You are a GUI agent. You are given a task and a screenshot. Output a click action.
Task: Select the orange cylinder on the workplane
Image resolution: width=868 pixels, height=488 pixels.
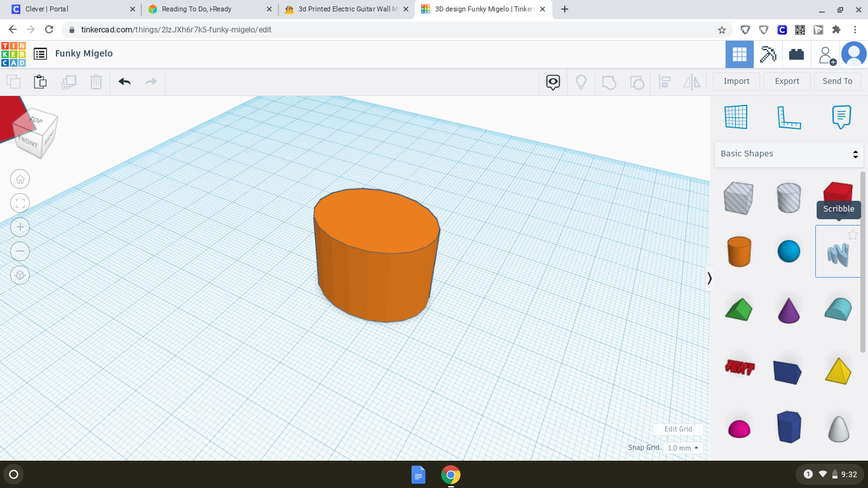(x=376, y=255)
